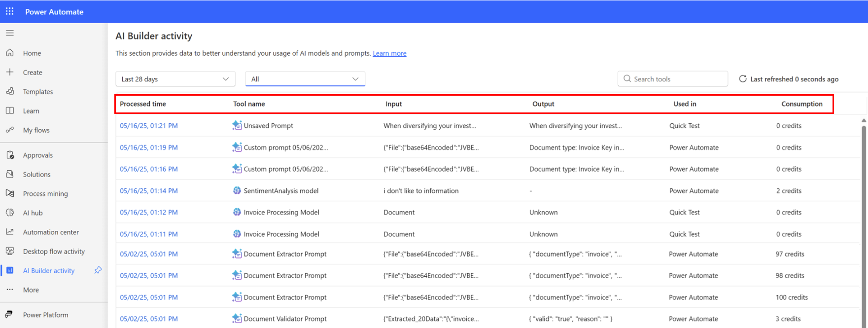The width and height of the screenshot is (868, 328).
Task: Click in the Search tools field
Action: 673,79
